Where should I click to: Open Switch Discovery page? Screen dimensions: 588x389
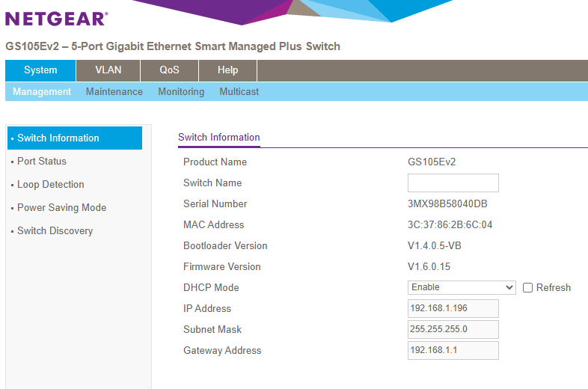55,230
